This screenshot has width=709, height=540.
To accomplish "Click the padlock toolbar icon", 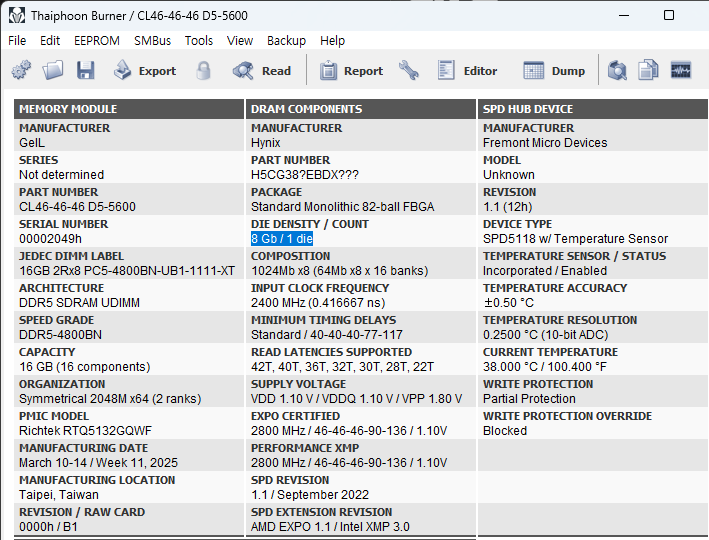I will point(203,71).
